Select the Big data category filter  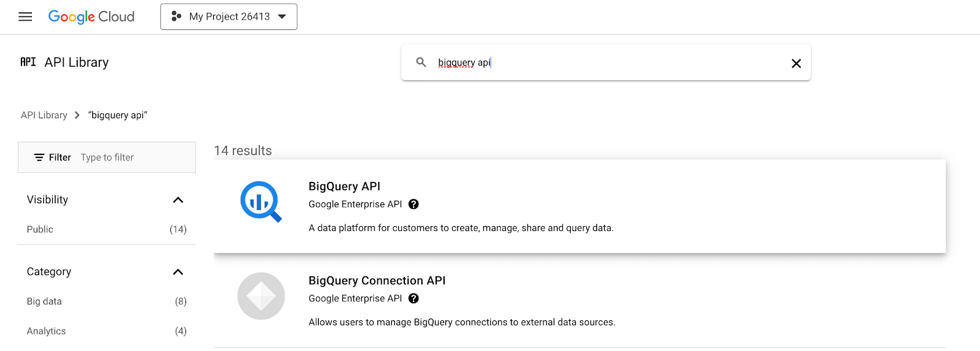(x=44, y=301)
